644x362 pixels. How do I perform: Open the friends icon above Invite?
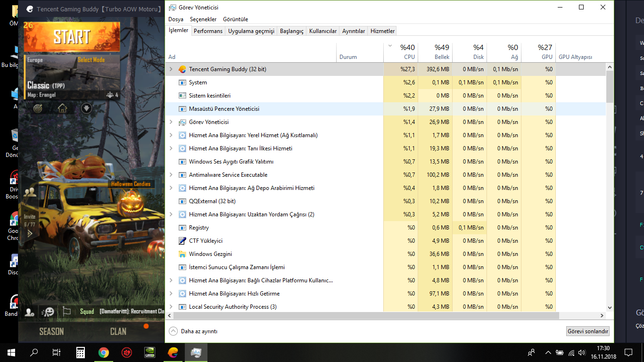[x=30, y=192]
